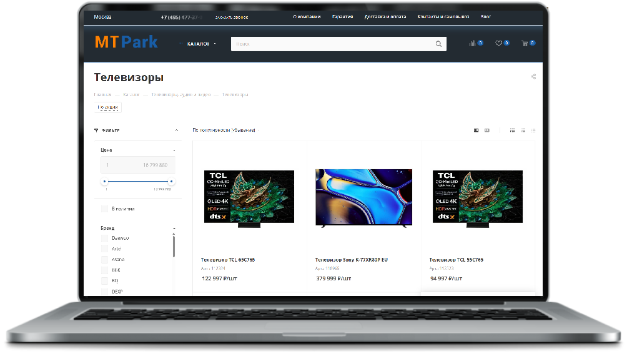Collapse the Цена filter section
The height and width of the screenshot is (364, 627).
coord(174,150)
